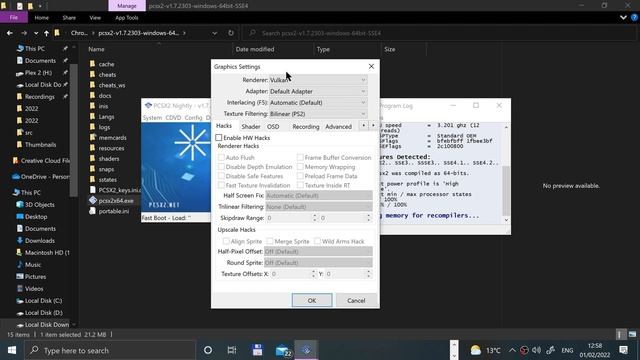Viewport: 640px width, 360px height.
Task: Open the Interlacing (F5) dropdown
Action: (318, 103)
